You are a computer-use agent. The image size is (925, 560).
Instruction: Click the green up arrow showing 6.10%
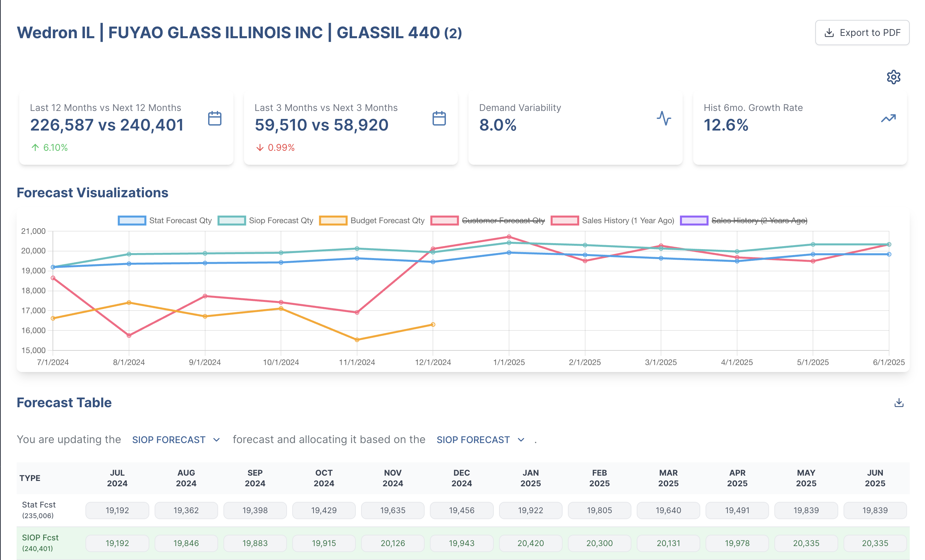35,147
